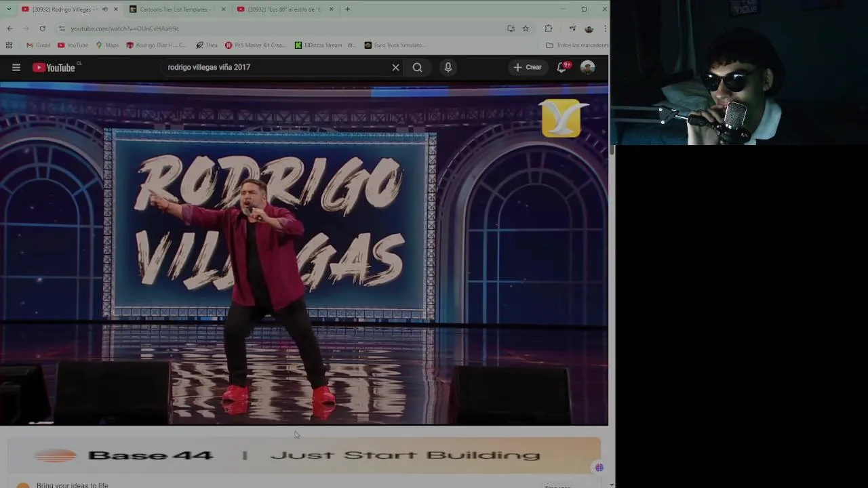
Task: Click the Base 44 ad banner
Action: (304, 455)
